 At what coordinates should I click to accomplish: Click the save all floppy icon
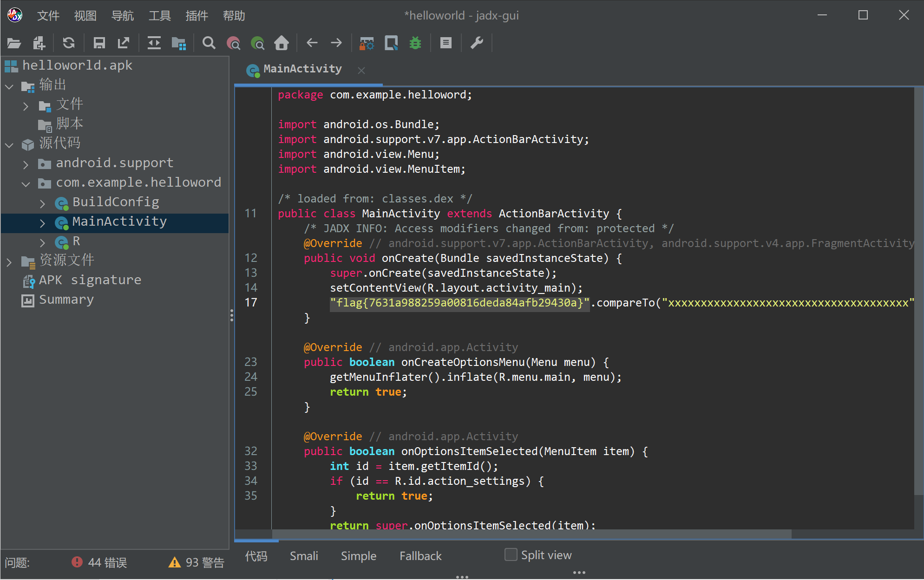[x=99, y=43]
